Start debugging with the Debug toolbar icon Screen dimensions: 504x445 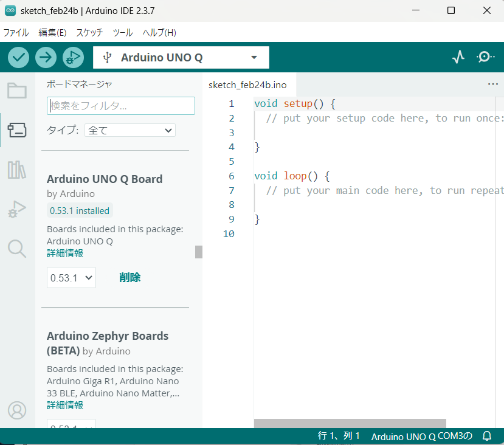coord(72,58)
